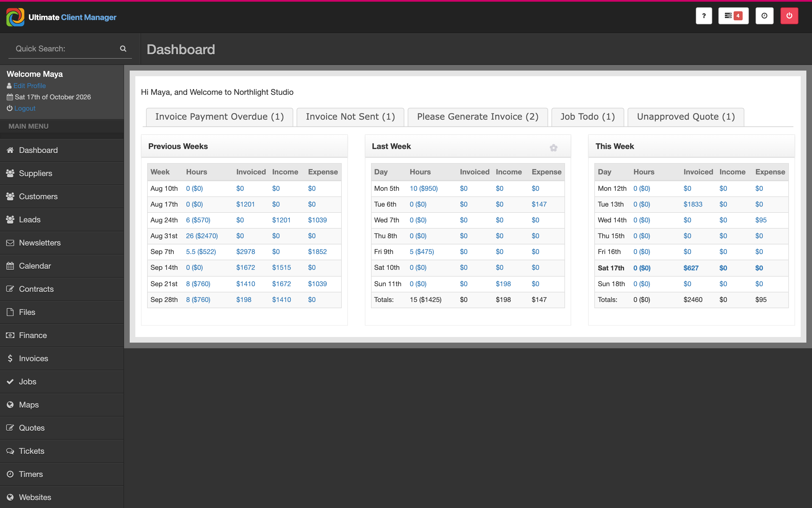812x508 pixels.
Task: Click the Dashboard home icon
Action: [x=10, y=150]
